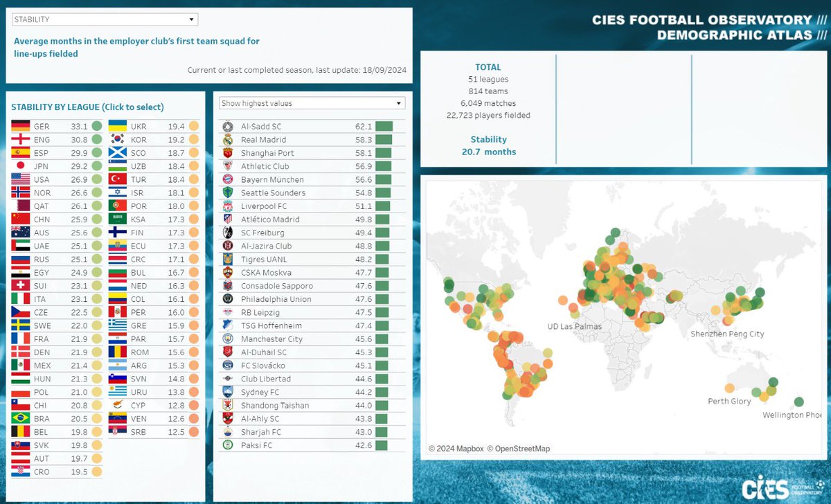Select the Bayern München crest
Viewport: 831px width, 504px height.
pos(228,179)
